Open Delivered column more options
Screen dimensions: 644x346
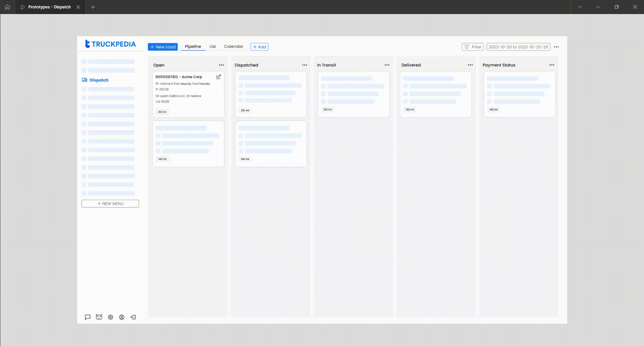(x=470, y=65)
